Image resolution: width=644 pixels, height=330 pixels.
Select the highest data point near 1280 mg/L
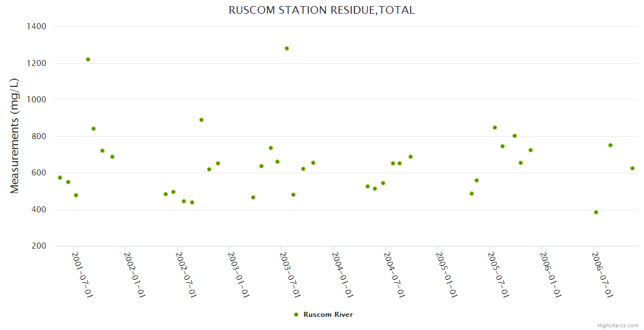tap(287, 48)
